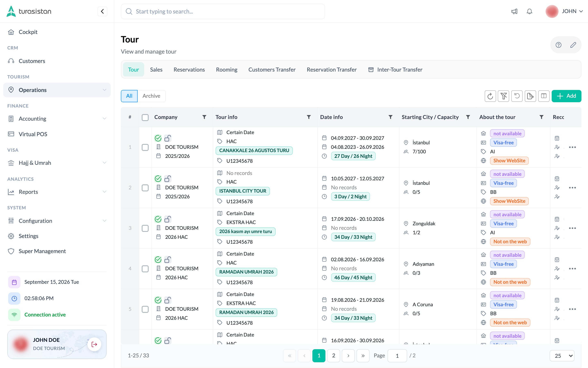Click unlock icon in CANAKKALE 26 AGUSTOS TURU row
Viewport: 588px width, 368px height.
167,138
